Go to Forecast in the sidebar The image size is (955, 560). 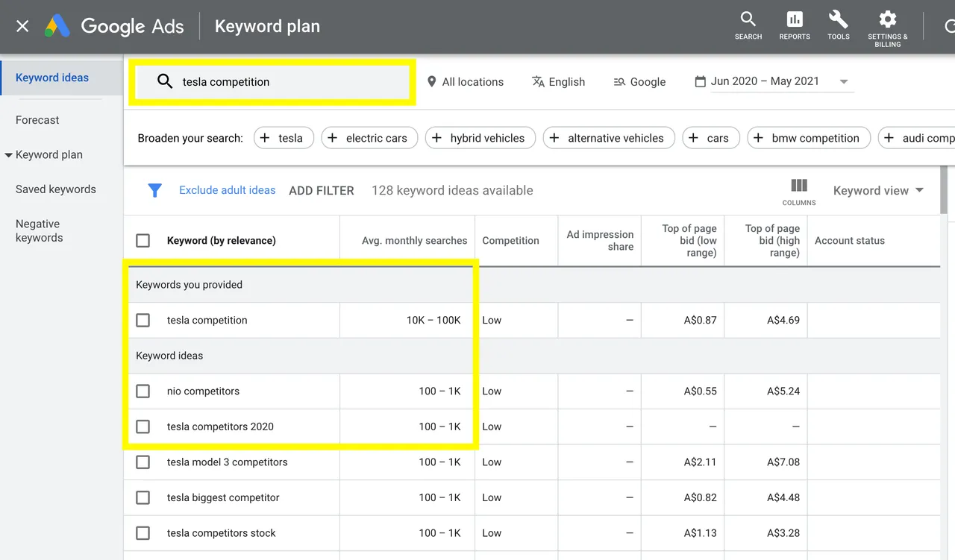click(37, 120)
